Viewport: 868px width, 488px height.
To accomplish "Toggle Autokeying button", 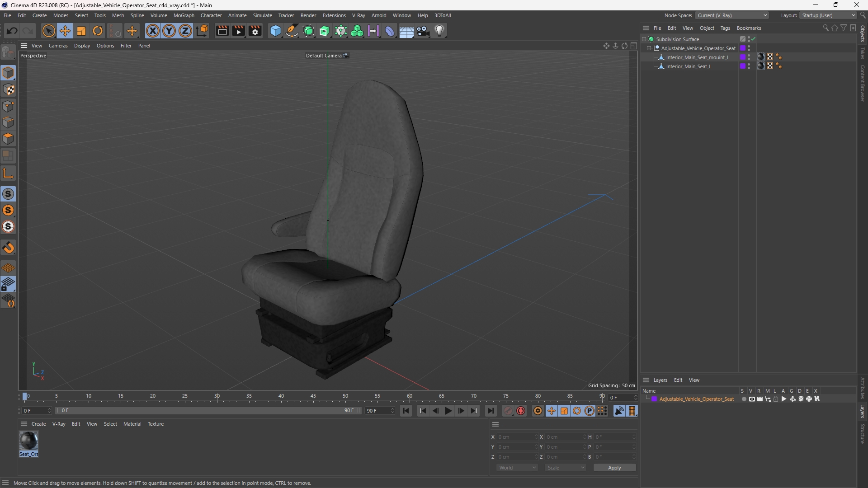I will tap(521, 411).
